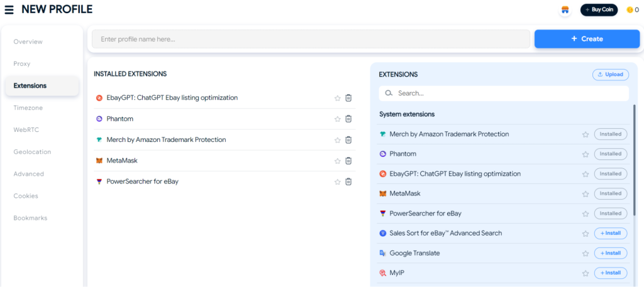Screen dimensions: 644x287
Task: Open the Geolocation tab
Action: (x=32, y=152)
